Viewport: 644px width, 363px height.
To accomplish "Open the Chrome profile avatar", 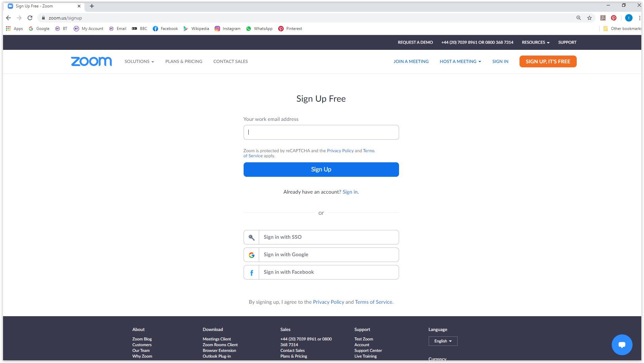I will point(629,18).
